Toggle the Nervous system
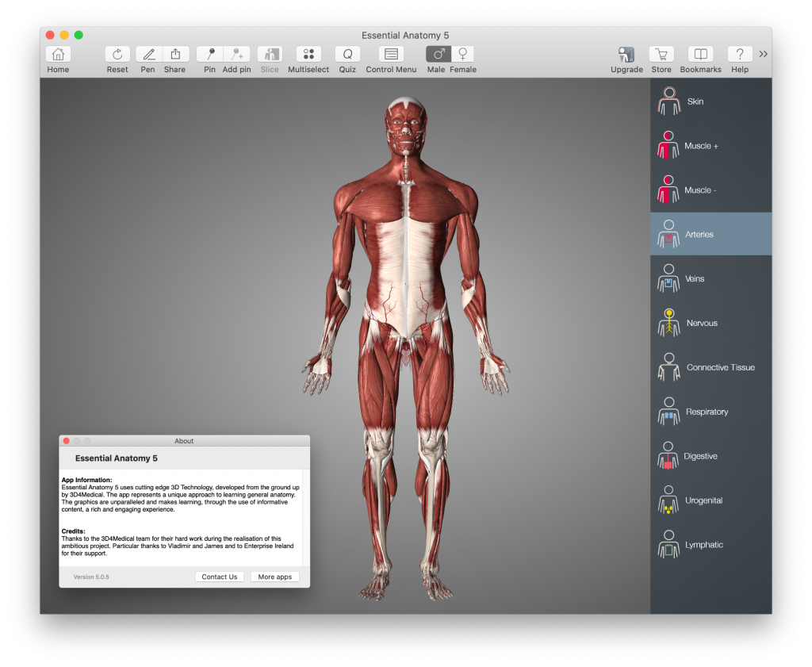 pos(711,323)
